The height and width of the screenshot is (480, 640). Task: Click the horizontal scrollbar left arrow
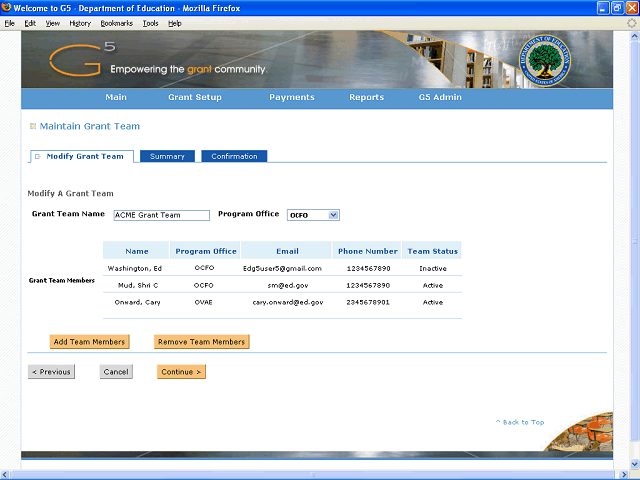click(5, 475)
